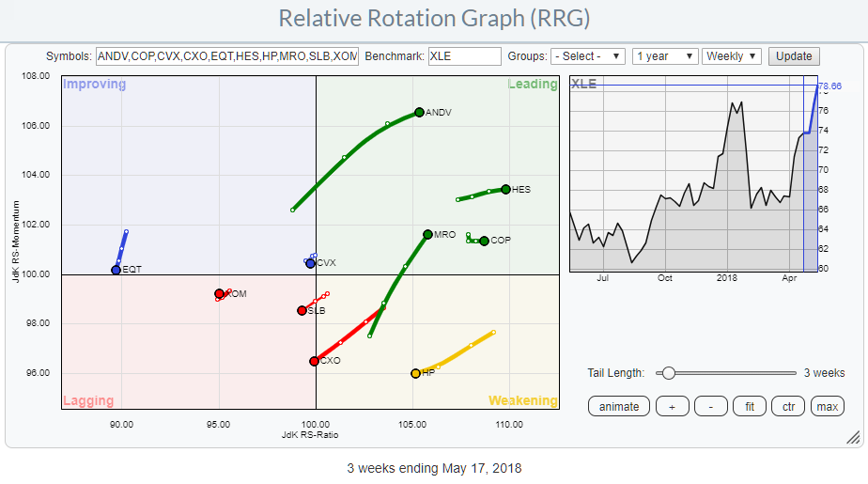Click the animate button
868x484 pixels.
tap(618, 406)
